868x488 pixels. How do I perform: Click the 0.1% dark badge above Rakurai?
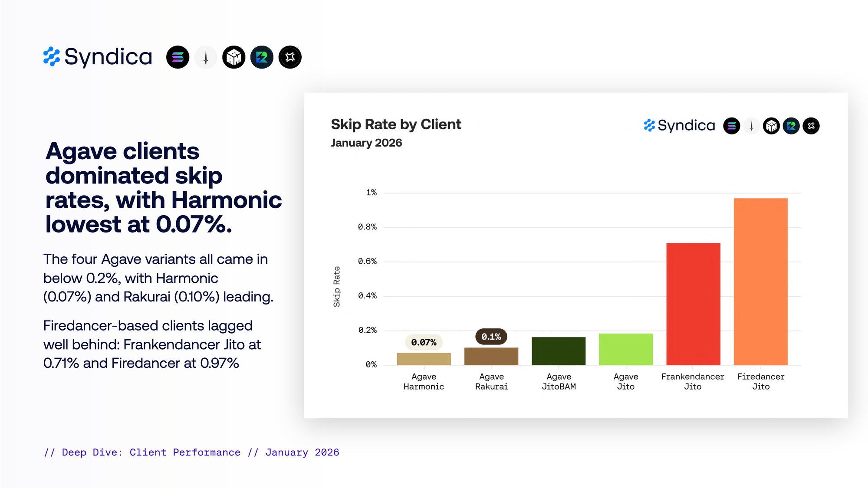[x=491, y=337]
